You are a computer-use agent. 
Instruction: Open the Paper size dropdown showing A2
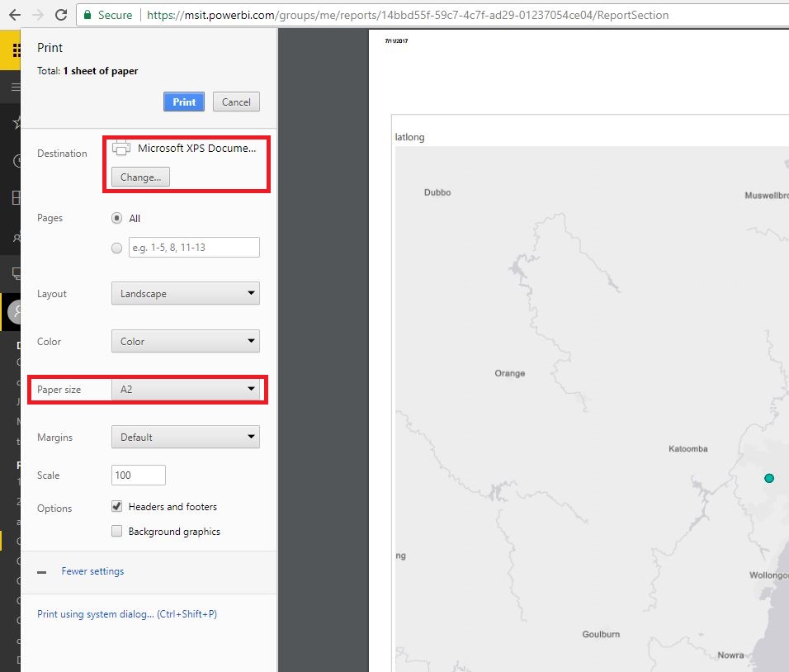(186, 389)
